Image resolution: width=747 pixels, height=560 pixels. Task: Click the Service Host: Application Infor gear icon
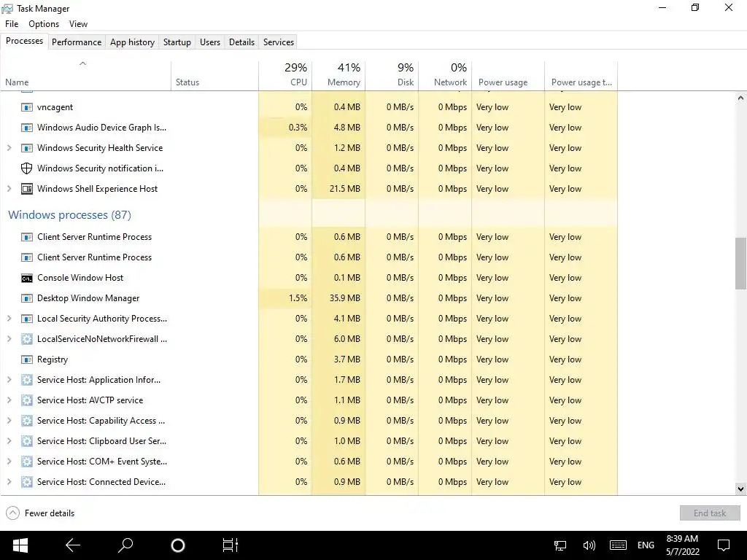[x=27, y=380]
